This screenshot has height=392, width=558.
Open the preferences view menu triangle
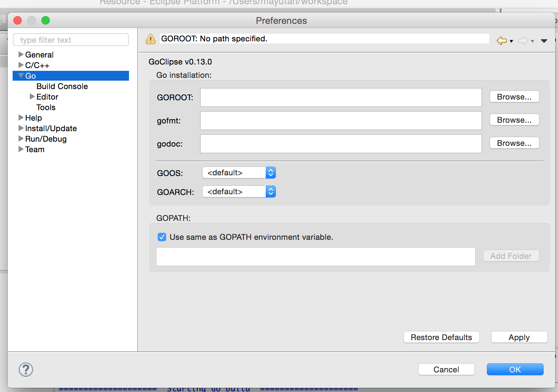click(x=544, y=41)
